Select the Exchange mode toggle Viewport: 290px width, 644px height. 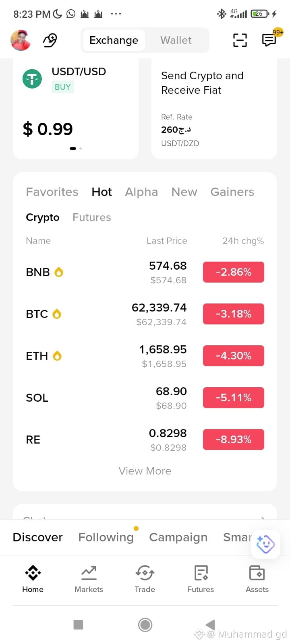pyautogui.click(x=114, y=40)
